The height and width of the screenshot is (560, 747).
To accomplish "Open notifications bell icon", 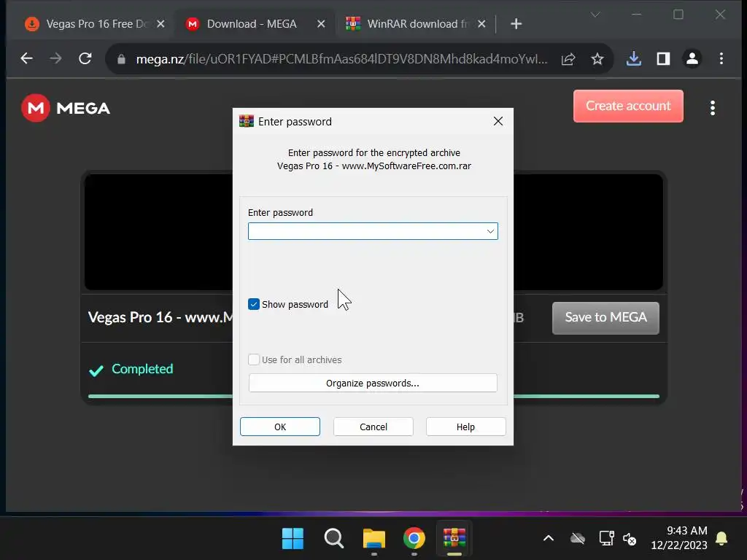I will (x=721, y=539).
